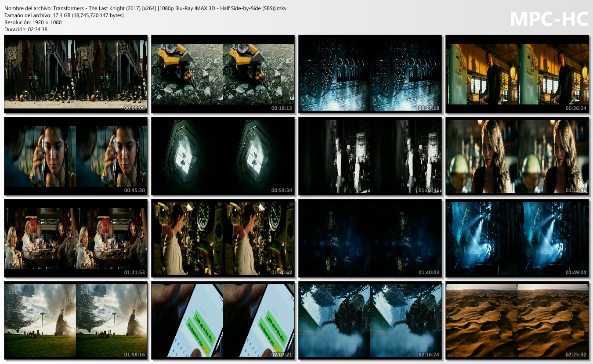The image size is (593, 364).
Task: Open the black-and-white frame at 01:03:41
Action: [x=370, y=156]
